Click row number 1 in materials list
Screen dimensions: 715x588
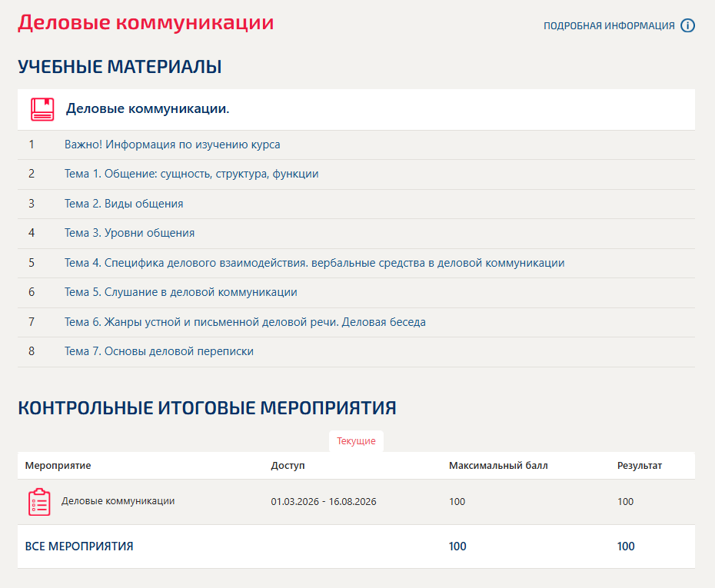32,145
